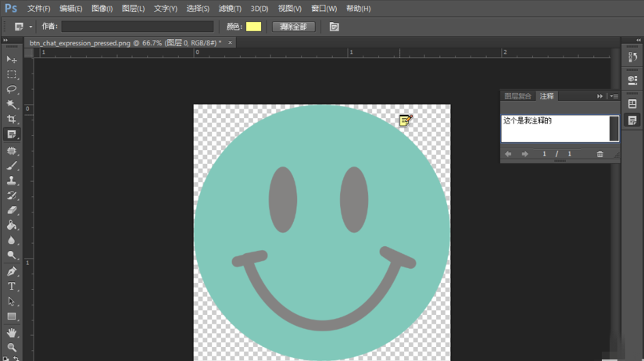Select the Hand tool
Viewport: 644px width, 361px height.
pyautogui.click(x=12, y=332)
